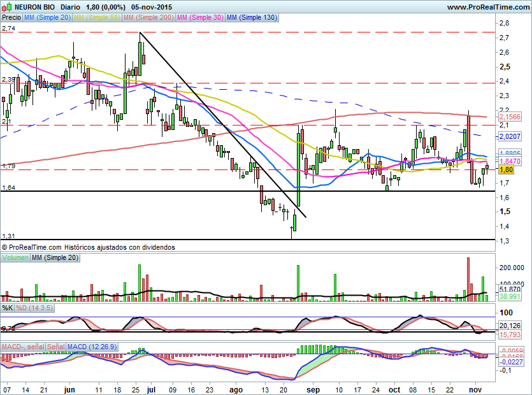Select the red Señal indicator label

point(55,347)
